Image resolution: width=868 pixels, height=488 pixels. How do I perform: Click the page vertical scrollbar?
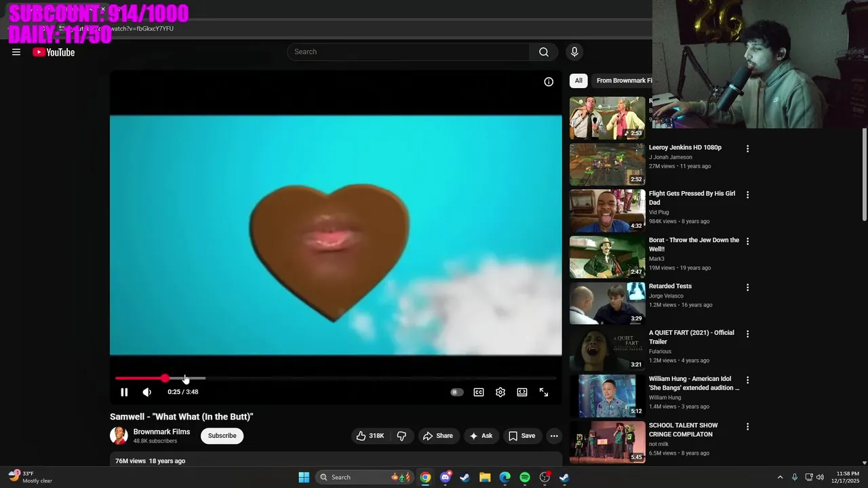coord(864,174)
